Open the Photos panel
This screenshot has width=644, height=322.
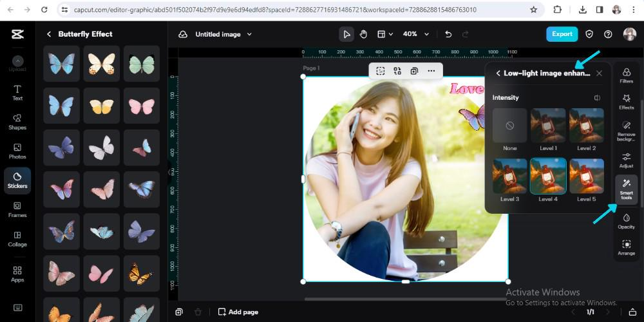tap(17, 151)
